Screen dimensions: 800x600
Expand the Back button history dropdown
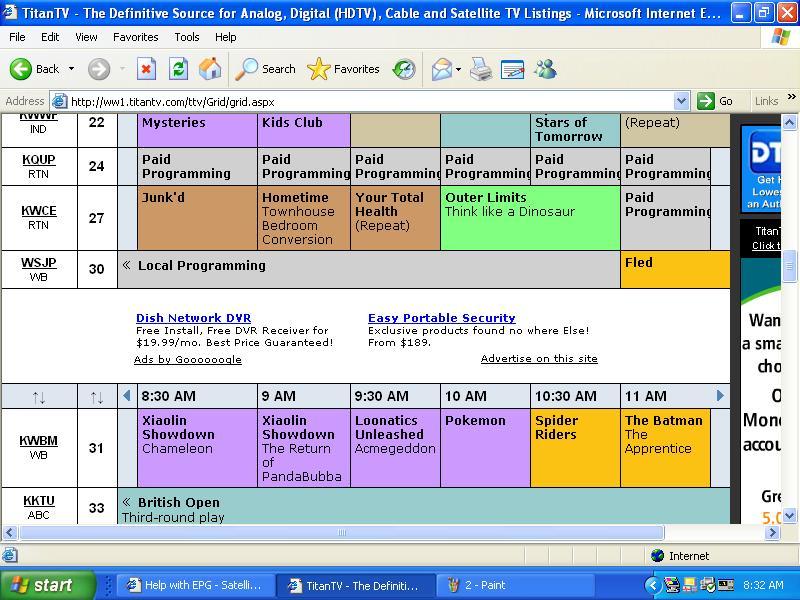point(71,69)
